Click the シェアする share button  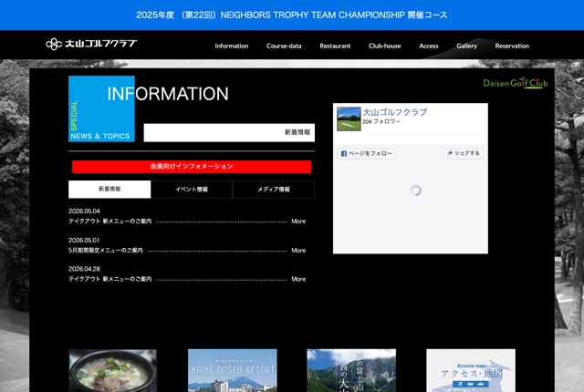click(x=464, y=153)
